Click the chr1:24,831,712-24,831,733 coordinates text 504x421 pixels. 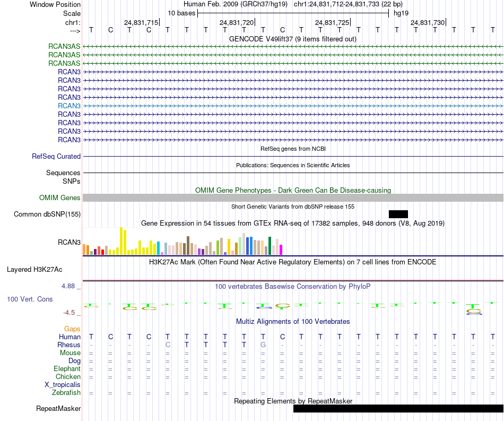pos(348,4)
